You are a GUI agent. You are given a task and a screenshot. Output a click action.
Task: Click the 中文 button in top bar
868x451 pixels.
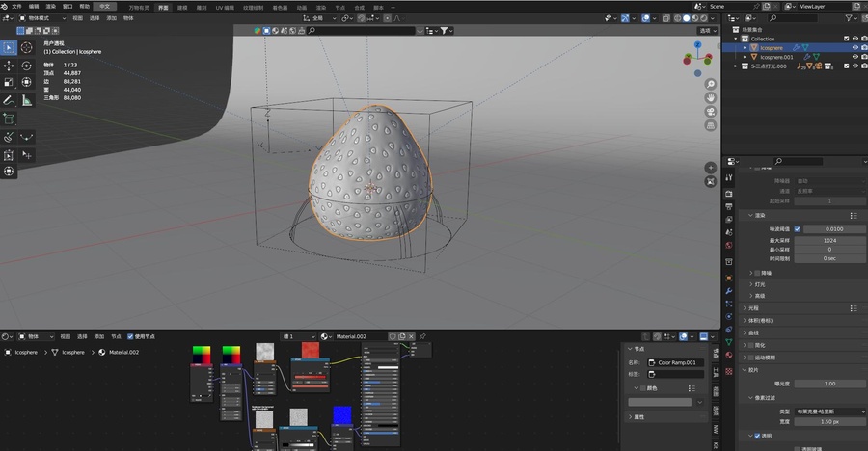point(104,6)
